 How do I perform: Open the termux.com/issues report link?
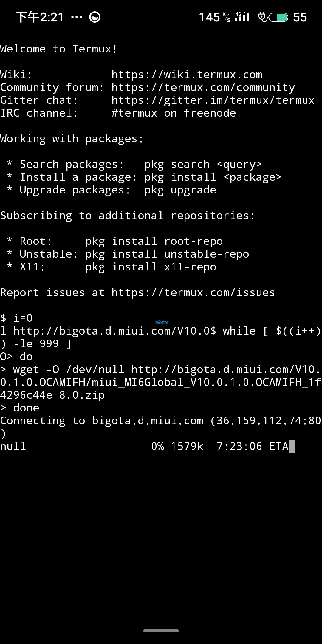point(193,292)
